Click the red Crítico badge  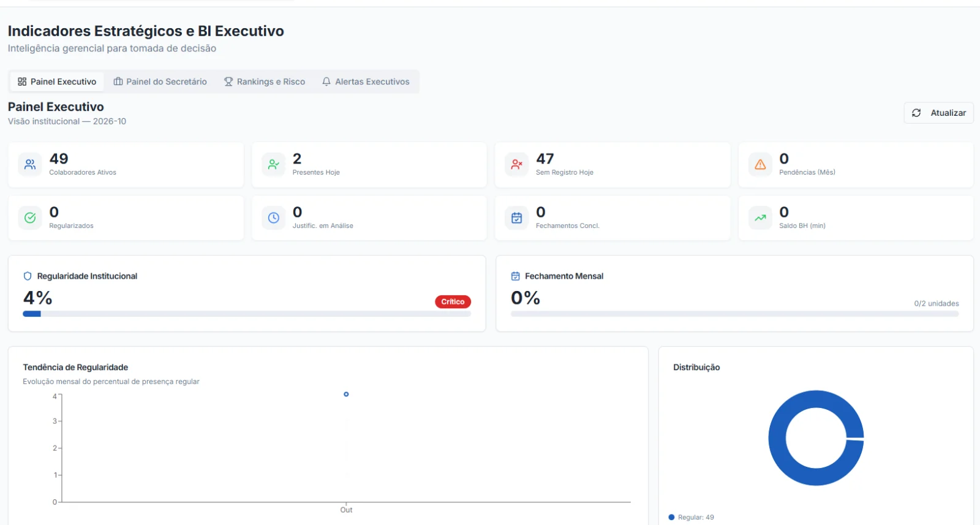[453, 301]
